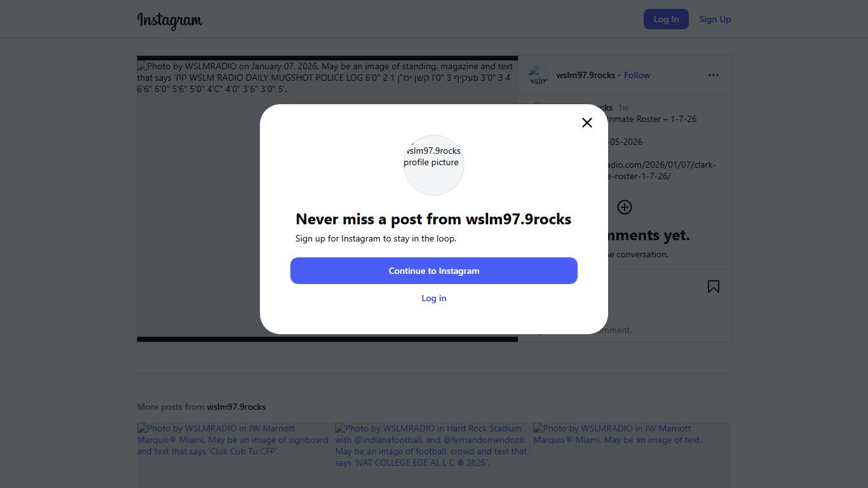The height and width of the screenshot is (488, 868).
Task: Click the Instagram logo
Action: click(x=170, y=20)
